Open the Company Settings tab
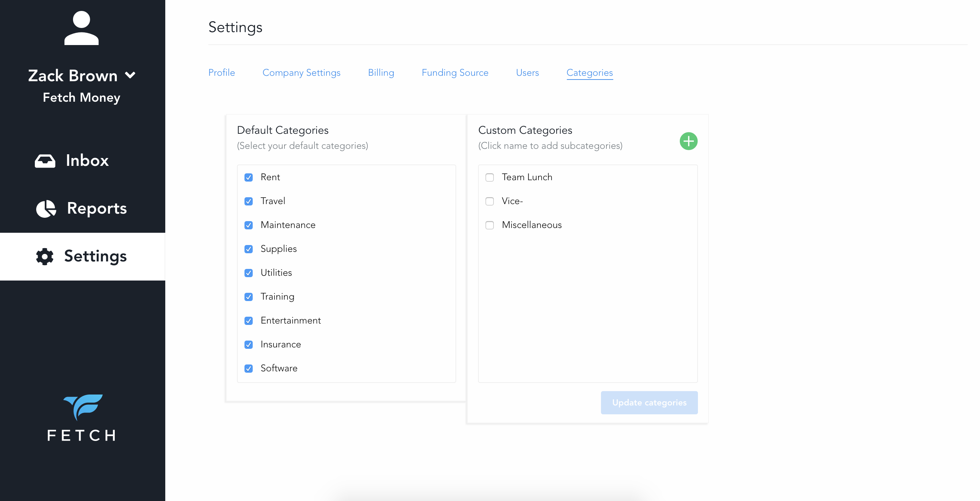 coord(301,73)
